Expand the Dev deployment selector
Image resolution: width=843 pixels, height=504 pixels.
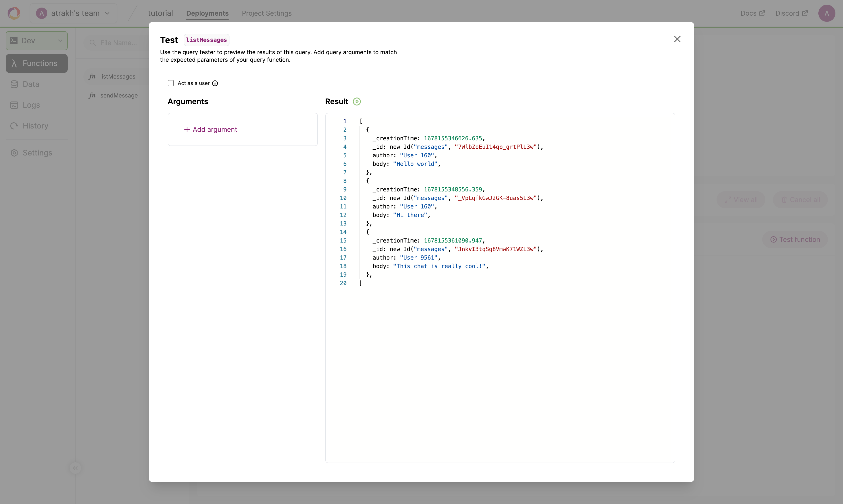(x=37, y=41)
